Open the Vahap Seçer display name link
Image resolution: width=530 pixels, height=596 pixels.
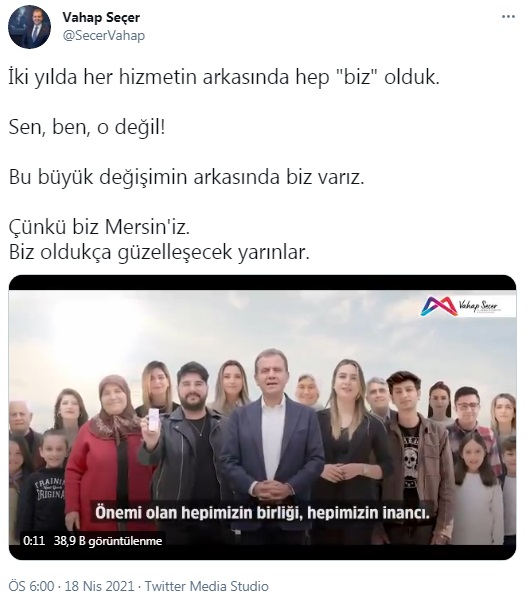pyautogui.click(x=101, y=17)
